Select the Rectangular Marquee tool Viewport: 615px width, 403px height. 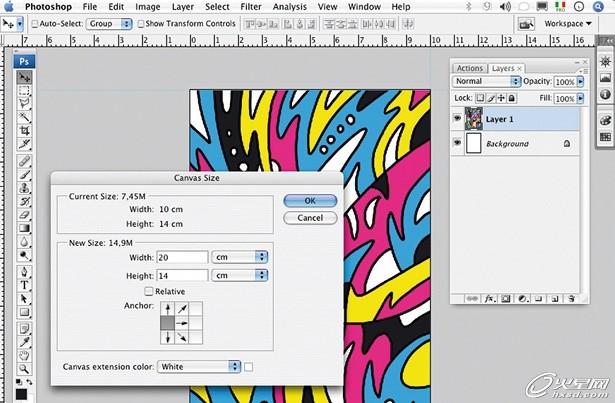coord(24,91)
